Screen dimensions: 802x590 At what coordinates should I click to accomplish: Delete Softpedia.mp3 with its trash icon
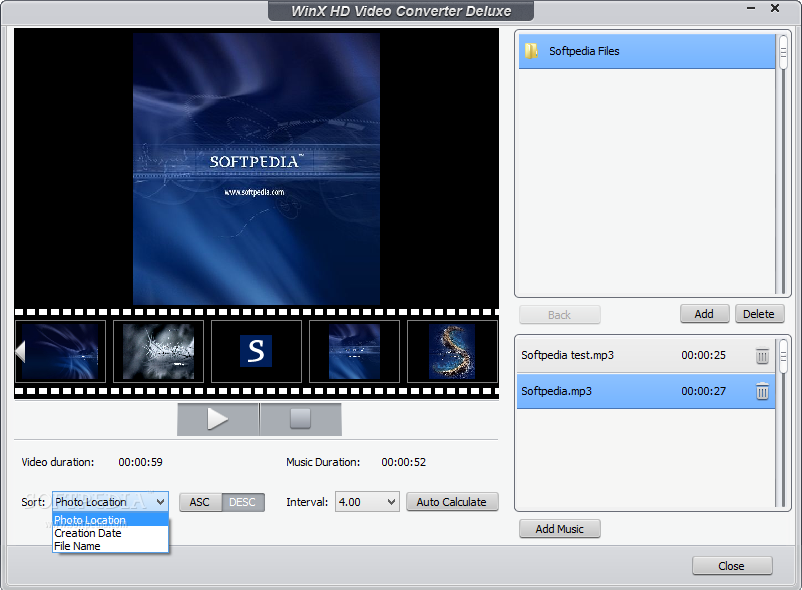click(x=762, y=391)
